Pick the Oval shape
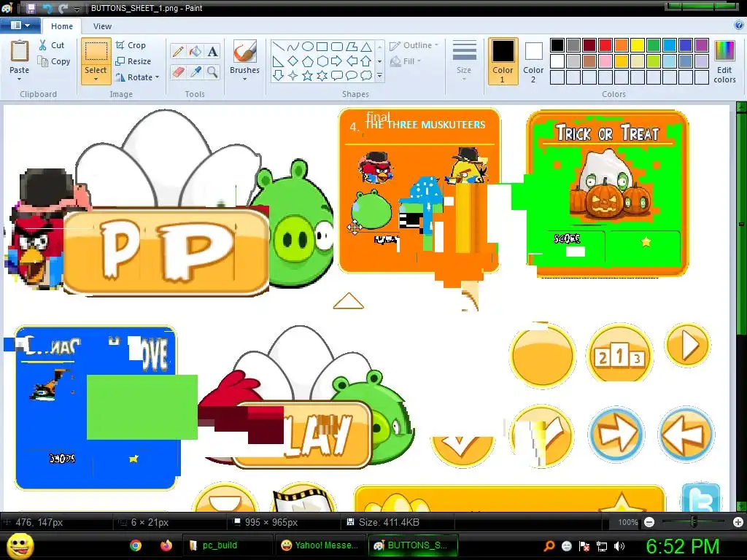The image size is (747, 560). 308,47
